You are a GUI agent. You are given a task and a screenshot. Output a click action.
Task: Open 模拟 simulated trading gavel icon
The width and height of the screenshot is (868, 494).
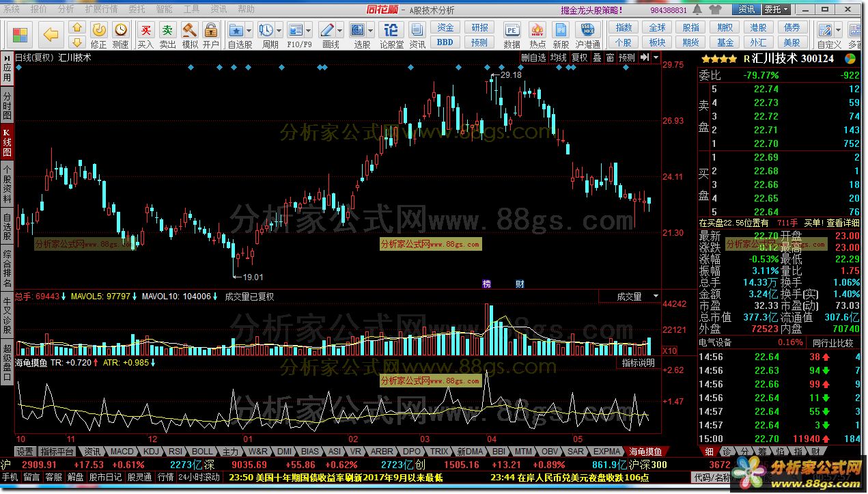[x=189, y=35]
